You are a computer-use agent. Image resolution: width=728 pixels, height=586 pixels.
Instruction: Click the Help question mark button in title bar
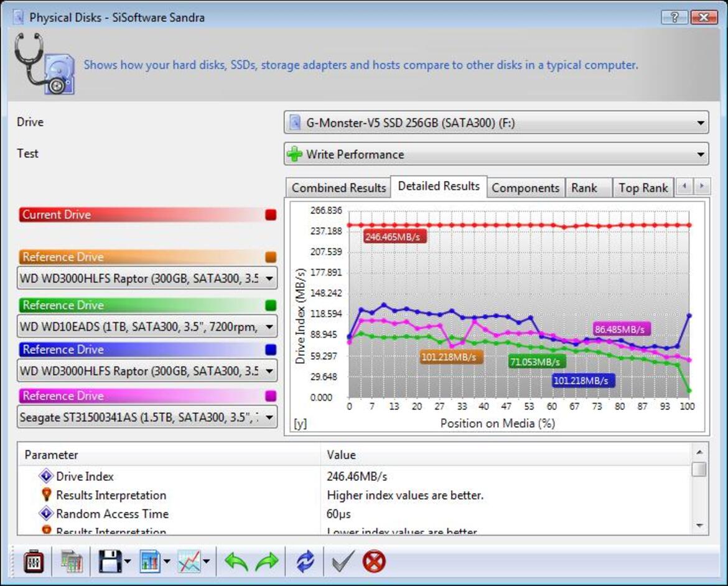pyautogui.click(x=674, y=17)
